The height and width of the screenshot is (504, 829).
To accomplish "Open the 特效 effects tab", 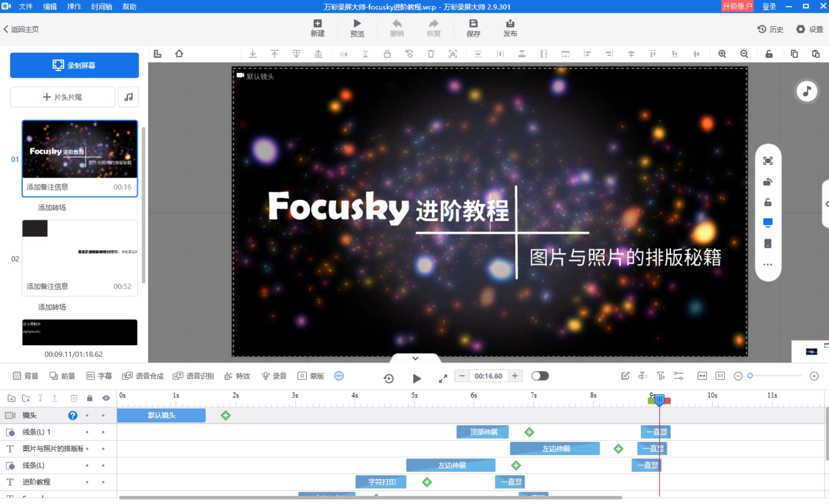I will coord(237,376).
